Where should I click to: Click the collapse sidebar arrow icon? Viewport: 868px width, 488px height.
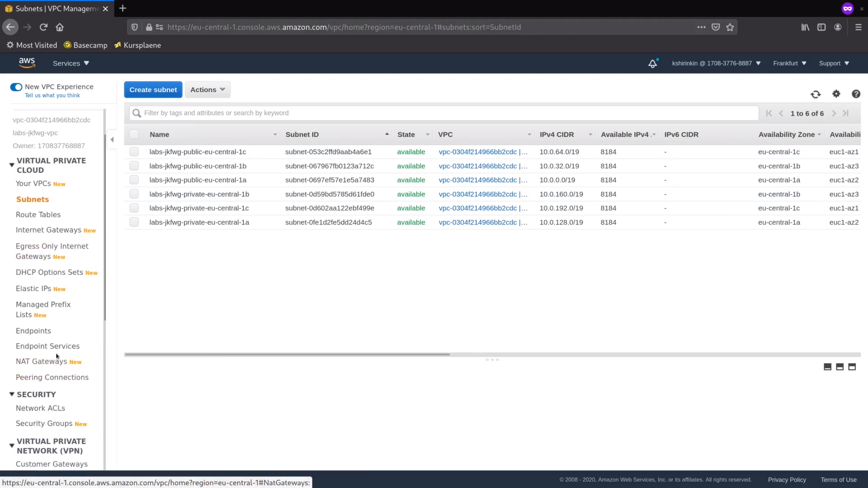tap(112, 140)
